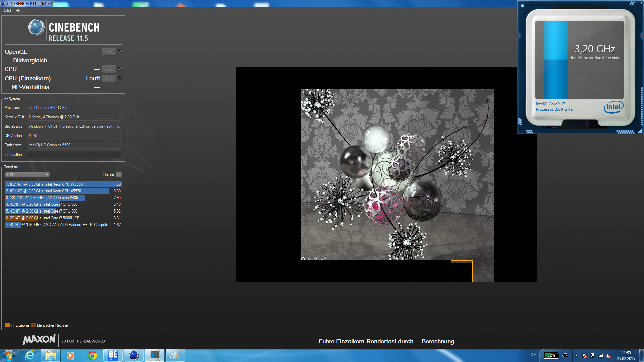Expand the ranking Details arrow

[119, 175]
